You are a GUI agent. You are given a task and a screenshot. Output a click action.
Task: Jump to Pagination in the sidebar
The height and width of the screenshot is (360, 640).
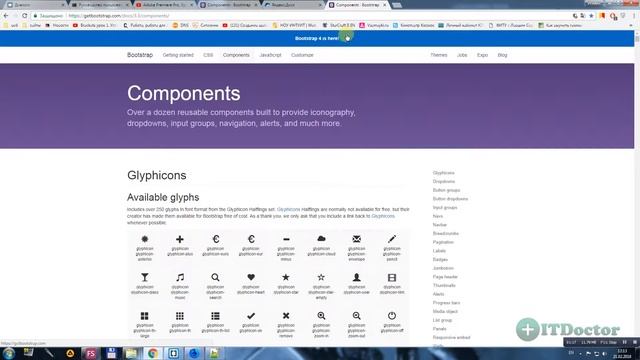(x=443, y=242)
